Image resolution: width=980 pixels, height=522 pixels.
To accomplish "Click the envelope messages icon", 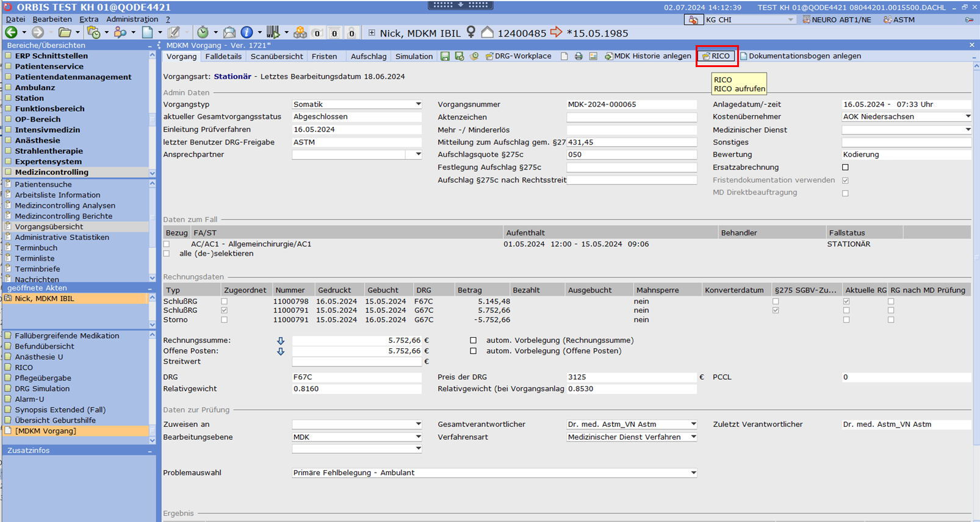I will tap(229, 32).
